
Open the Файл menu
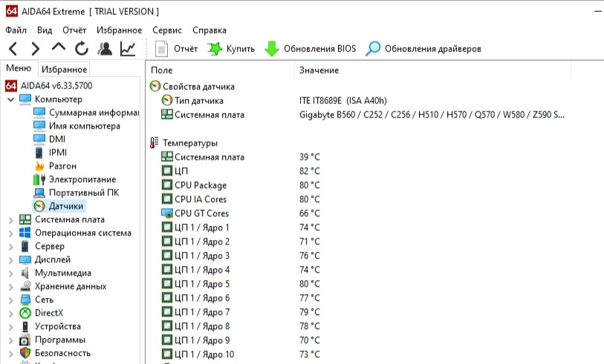tap(16, 30)
